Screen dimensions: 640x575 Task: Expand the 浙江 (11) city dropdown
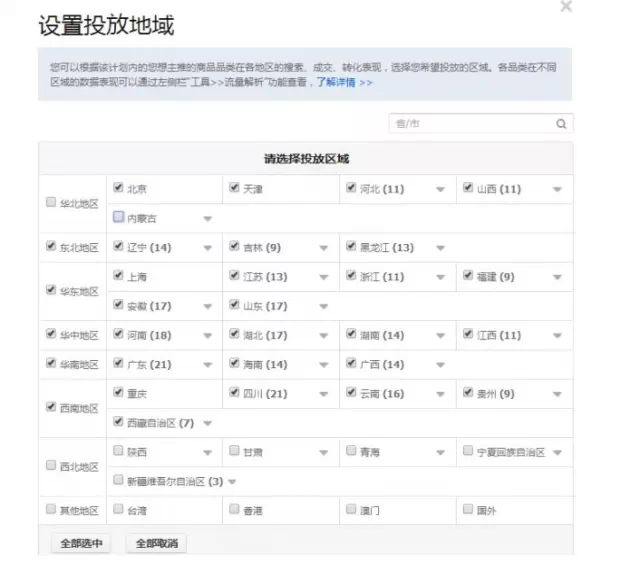tap(440, 278)
